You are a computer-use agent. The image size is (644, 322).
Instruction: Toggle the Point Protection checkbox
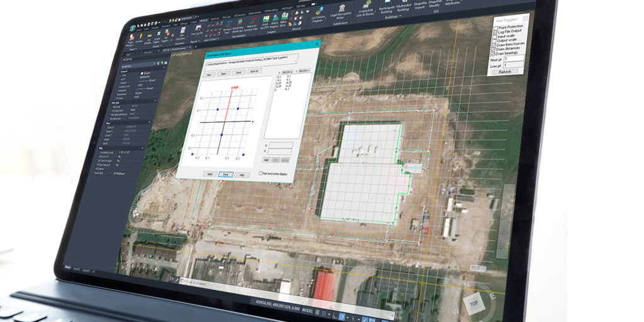pos(496,28)
